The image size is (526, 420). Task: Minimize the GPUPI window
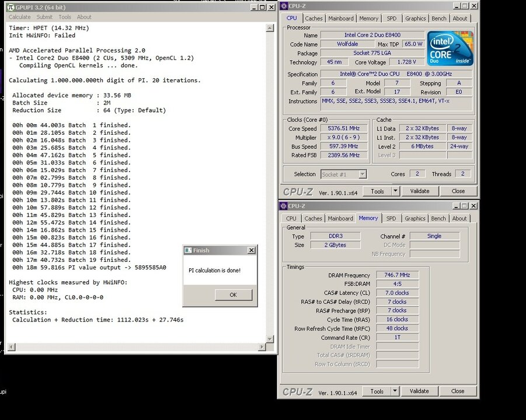254,8
